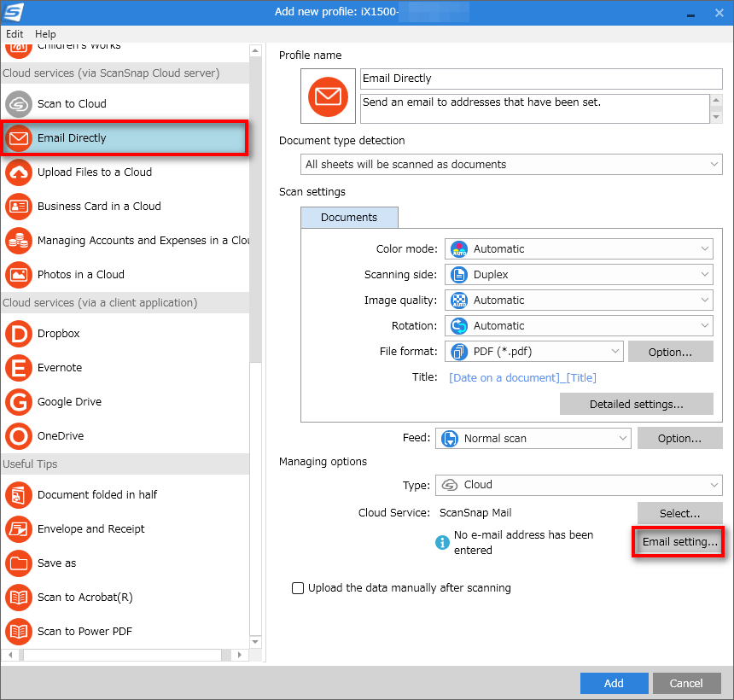Click the Email Directly envelope icon in list
Screen dimensions: 734x700
[x=19, y=138]
